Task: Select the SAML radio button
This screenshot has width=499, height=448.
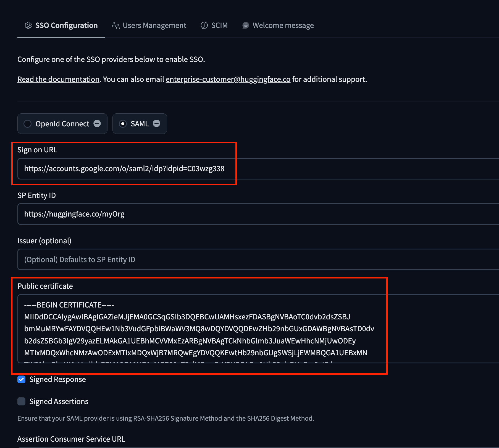Action: click(123, 124)
